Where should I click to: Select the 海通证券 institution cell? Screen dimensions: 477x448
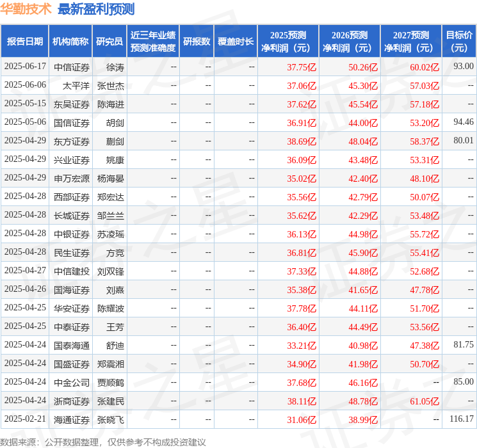(x=72, y=420)
